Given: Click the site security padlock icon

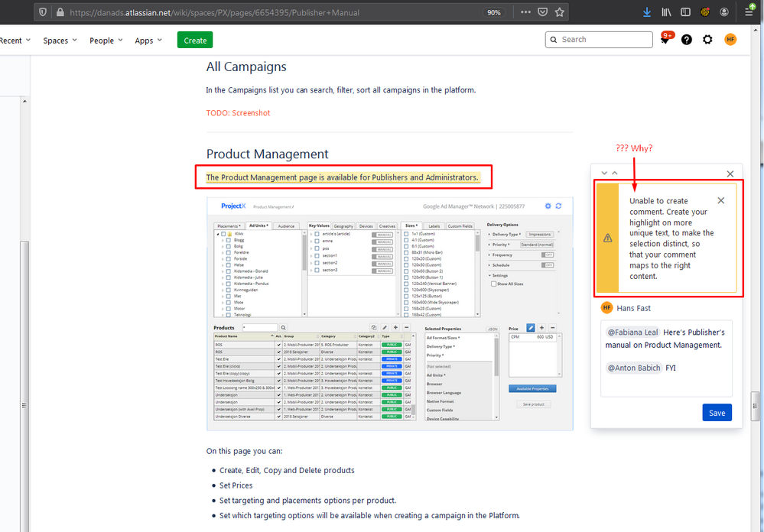Looking at the screenshot, I should coord(60,12).
